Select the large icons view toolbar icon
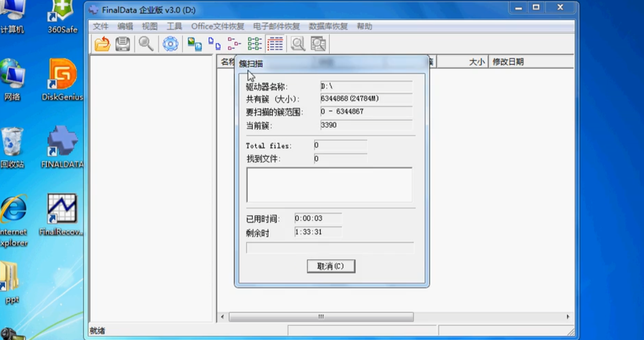 coord(195,44)
